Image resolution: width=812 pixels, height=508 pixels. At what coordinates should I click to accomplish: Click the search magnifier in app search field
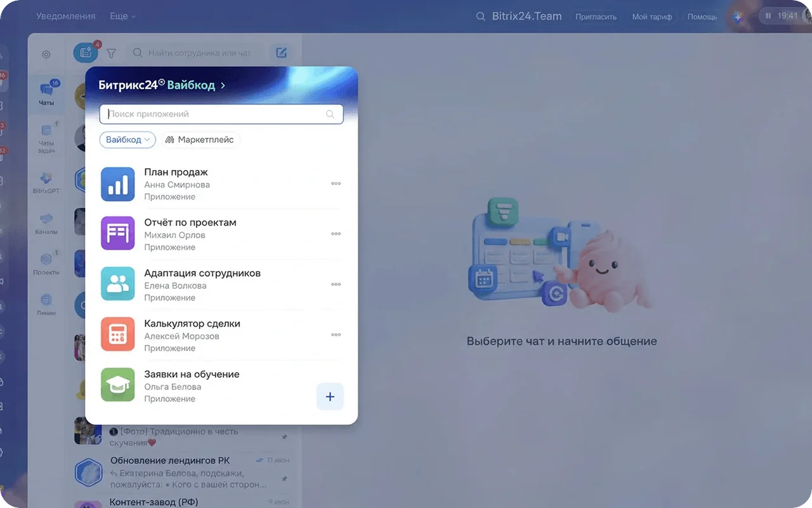[x=330, y=114]
